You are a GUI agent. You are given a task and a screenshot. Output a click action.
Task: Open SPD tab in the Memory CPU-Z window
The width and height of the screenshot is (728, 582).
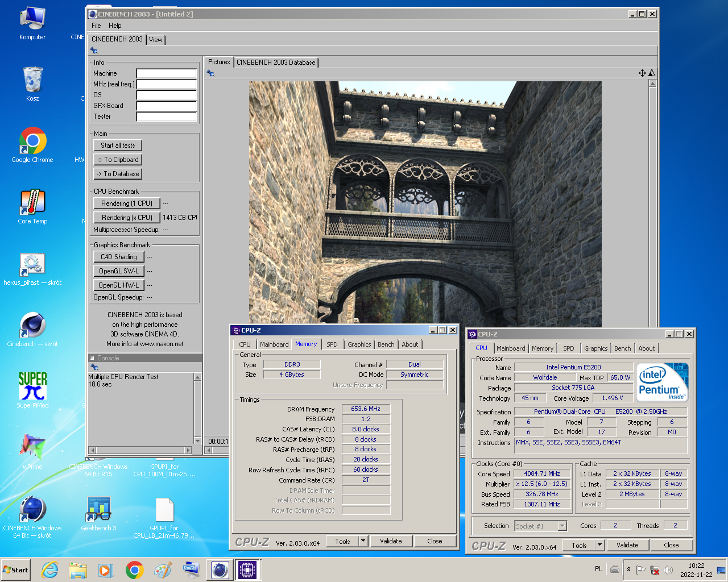tap(332, 344)
